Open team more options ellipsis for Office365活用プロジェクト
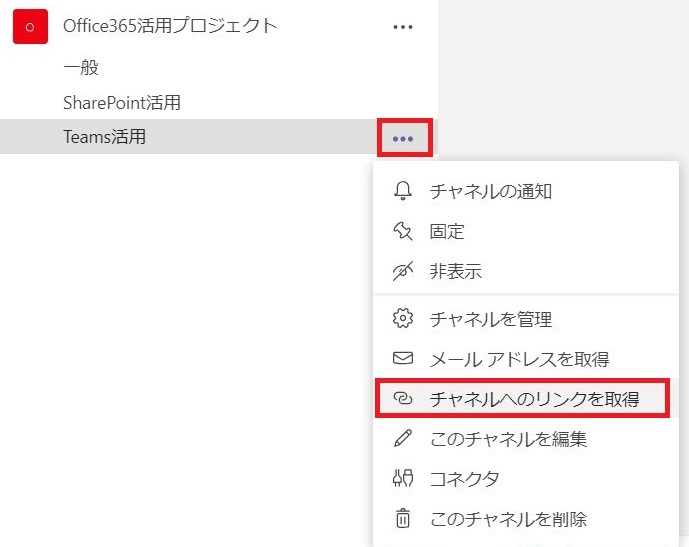This screenshot has height=547, width=689. click(403, 27)
